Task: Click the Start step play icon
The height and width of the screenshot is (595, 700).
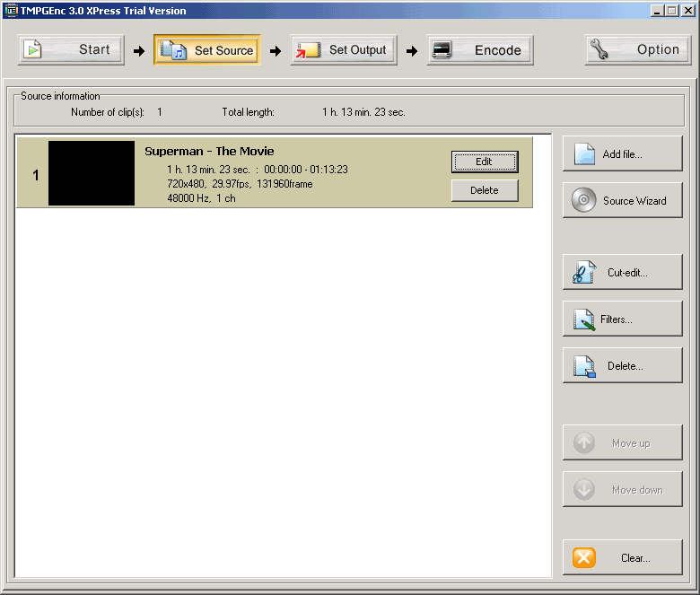Action: pyautogui.click(x=33, y=50)
